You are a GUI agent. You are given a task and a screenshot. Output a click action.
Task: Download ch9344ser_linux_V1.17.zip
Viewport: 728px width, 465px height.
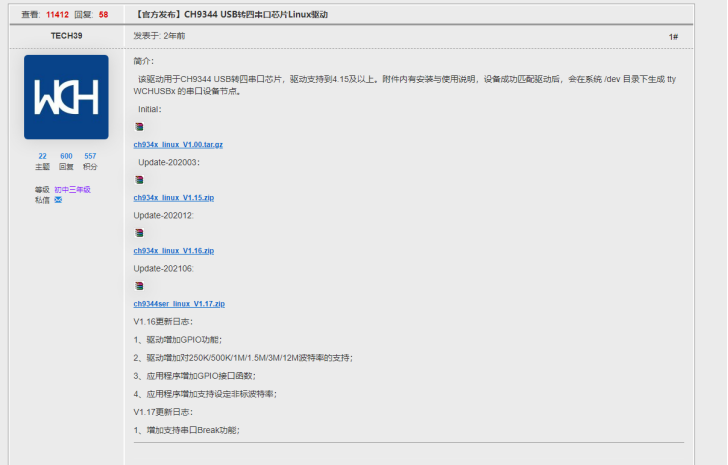click(179, 304)
